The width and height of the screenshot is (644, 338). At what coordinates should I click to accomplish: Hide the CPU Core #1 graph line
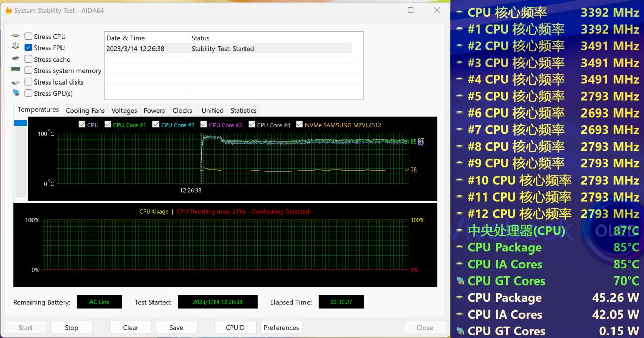pos(108,125)
